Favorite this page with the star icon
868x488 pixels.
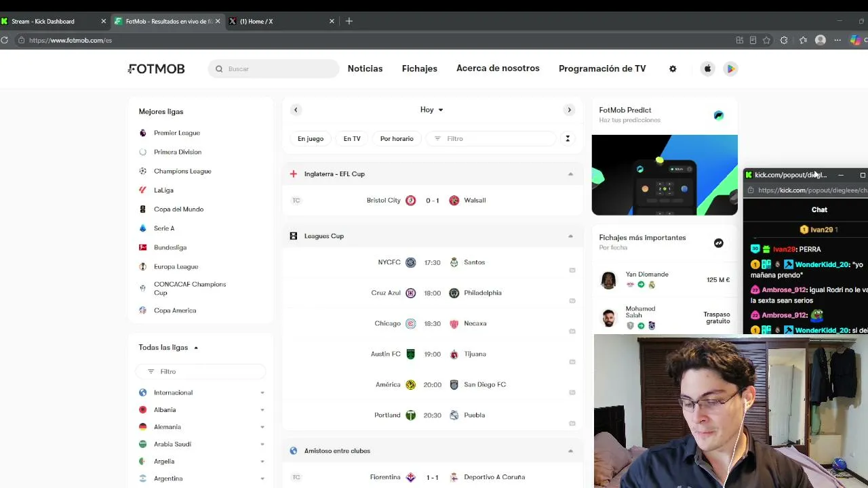pyautogui.click(x=766, y=40)
